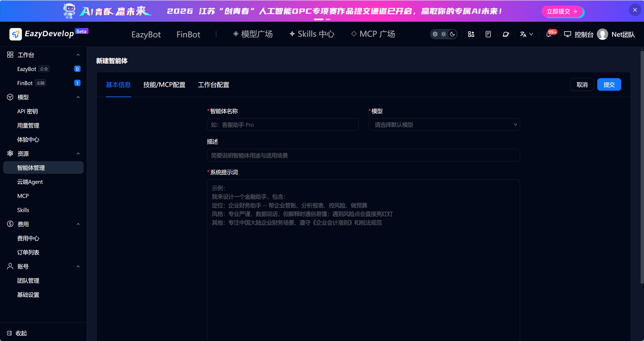Select the second banner carousel indicator

click(328, 19)
